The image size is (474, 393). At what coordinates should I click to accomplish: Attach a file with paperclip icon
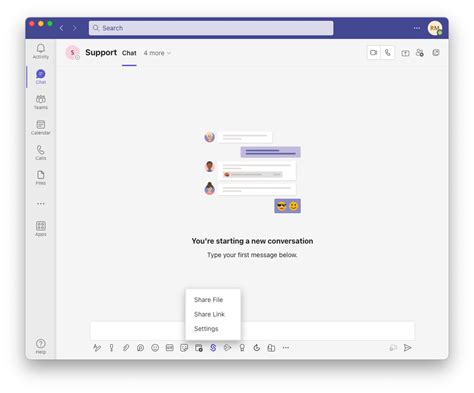126,348
